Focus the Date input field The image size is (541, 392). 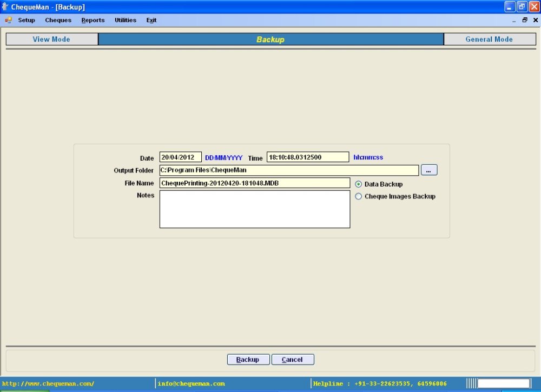(181, 157)
